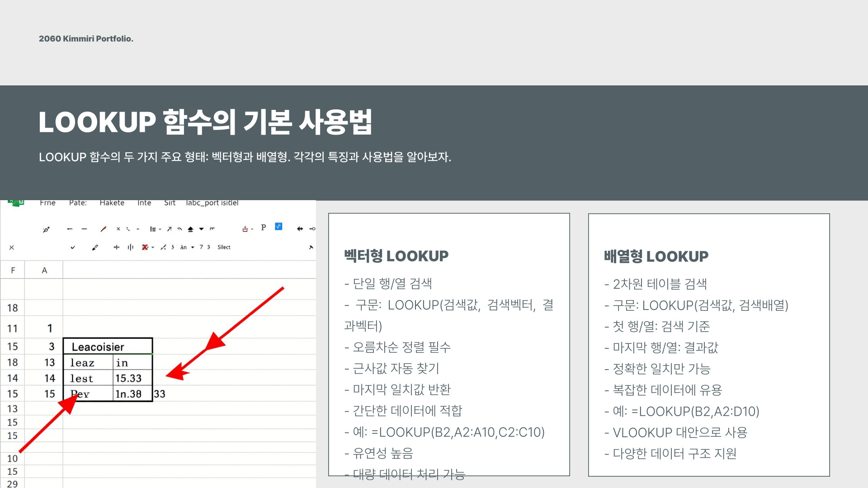The image size is (868, 488).
Task: Click the paint brush icon in second row
Action: pos(95,247)
